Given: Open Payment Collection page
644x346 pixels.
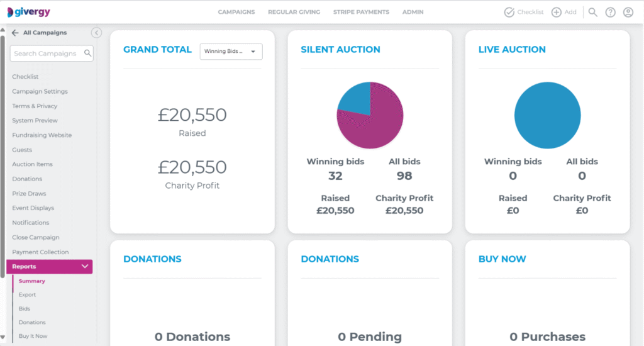Looking at the screenshot, I should coord(40,252).
